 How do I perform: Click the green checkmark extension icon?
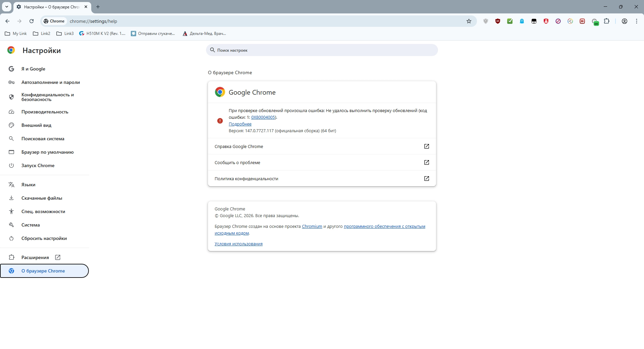[510, 21]
